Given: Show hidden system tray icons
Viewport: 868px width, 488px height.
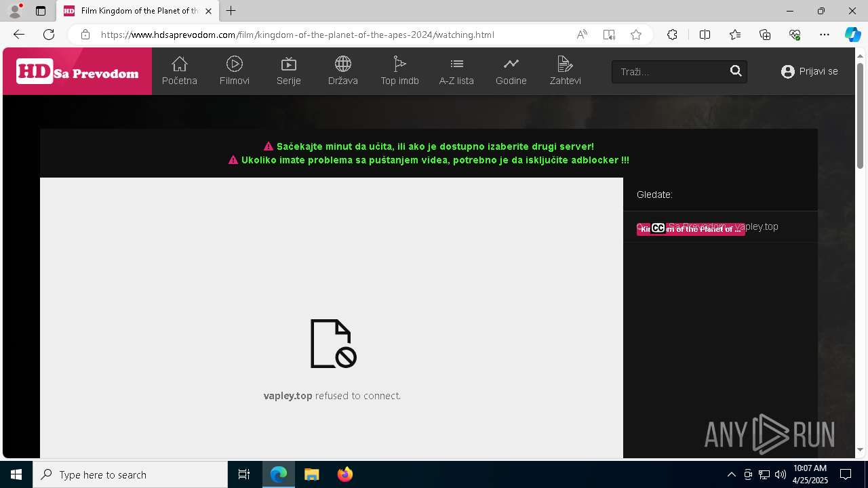Looking at the screenshot, I should click(x=731, y=474).
